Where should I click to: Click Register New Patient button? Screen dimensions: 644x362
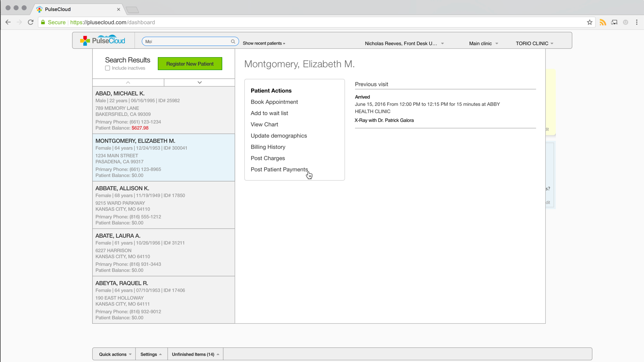point(190,64)
